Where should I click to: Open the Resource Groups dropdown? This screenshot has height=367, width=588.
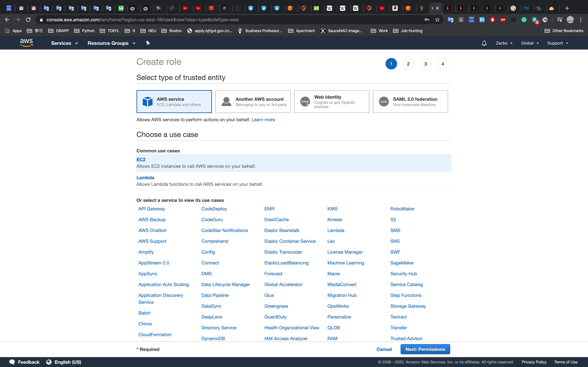111,43
